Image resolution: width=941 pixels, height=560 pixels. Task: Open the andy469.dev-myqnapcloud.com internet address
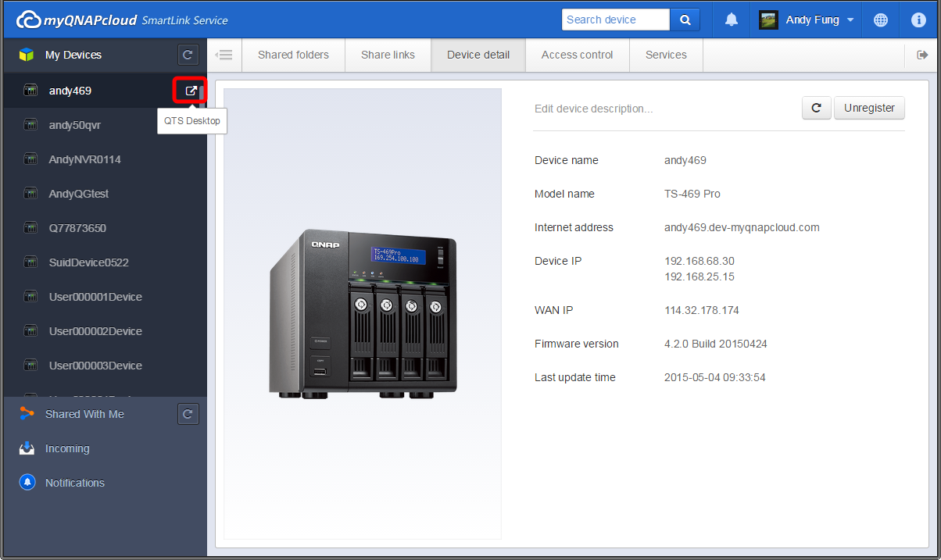tap(741, 227)
